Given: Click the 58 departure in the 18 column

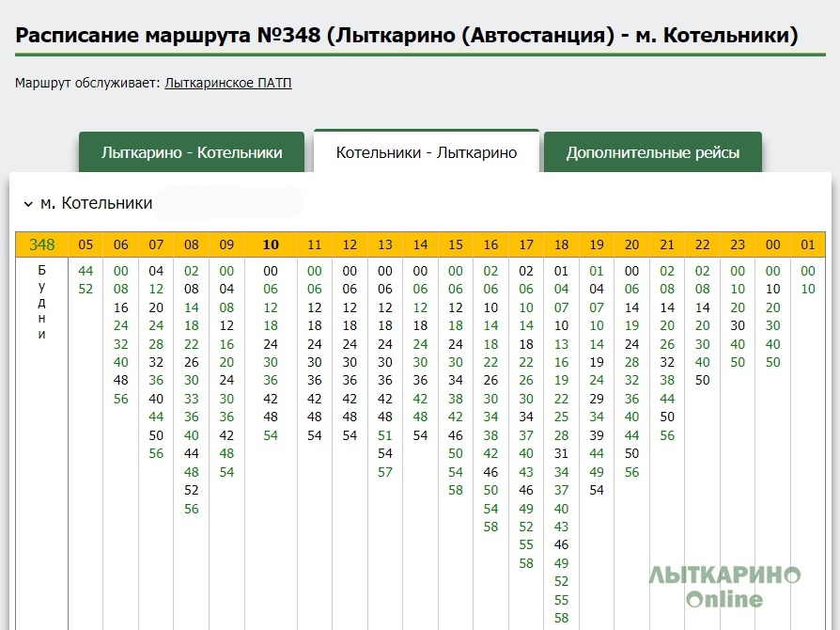Looking at the screenshot, I should tap(562, 618).
